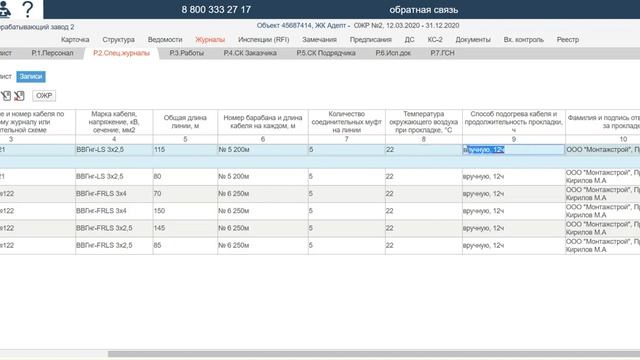Switch to the Р.3.Работы tab
This screenshot has width=640, height=360.
point(187,53)
